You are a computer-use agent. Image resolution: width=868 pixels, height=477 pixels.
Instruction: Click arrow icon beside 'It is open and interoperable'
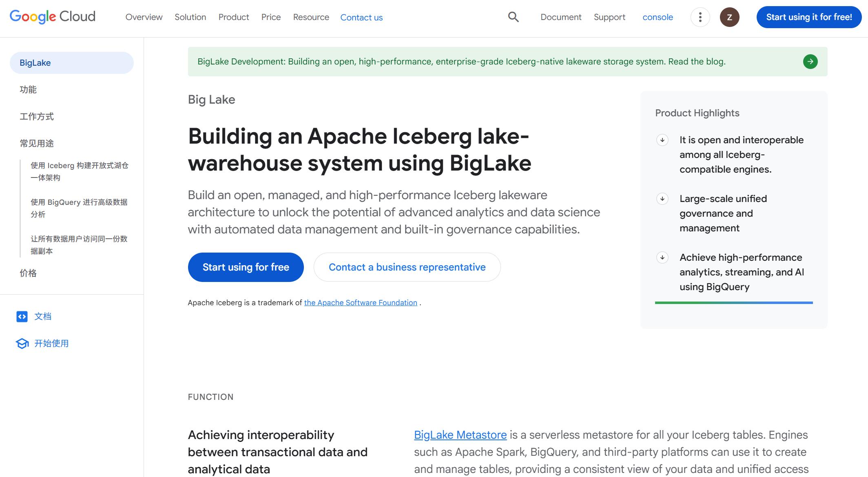663,140
